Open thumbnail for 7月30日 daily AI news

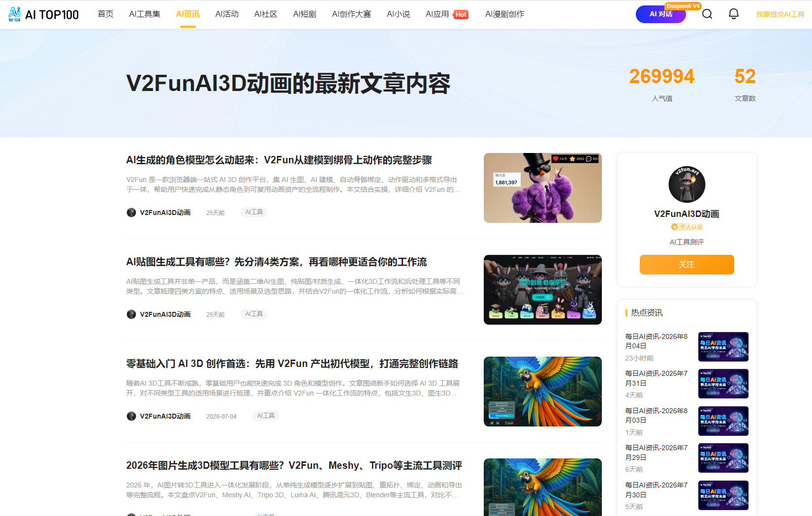coord(723,495)
